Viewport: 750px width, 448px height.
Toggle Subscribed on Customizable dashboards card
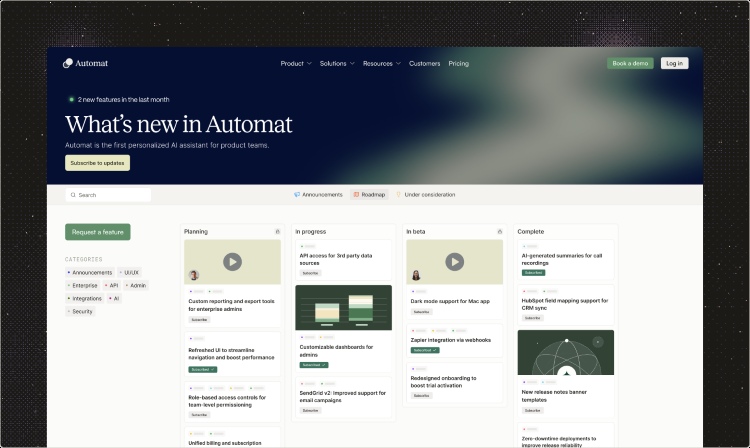tap(314, 365)
